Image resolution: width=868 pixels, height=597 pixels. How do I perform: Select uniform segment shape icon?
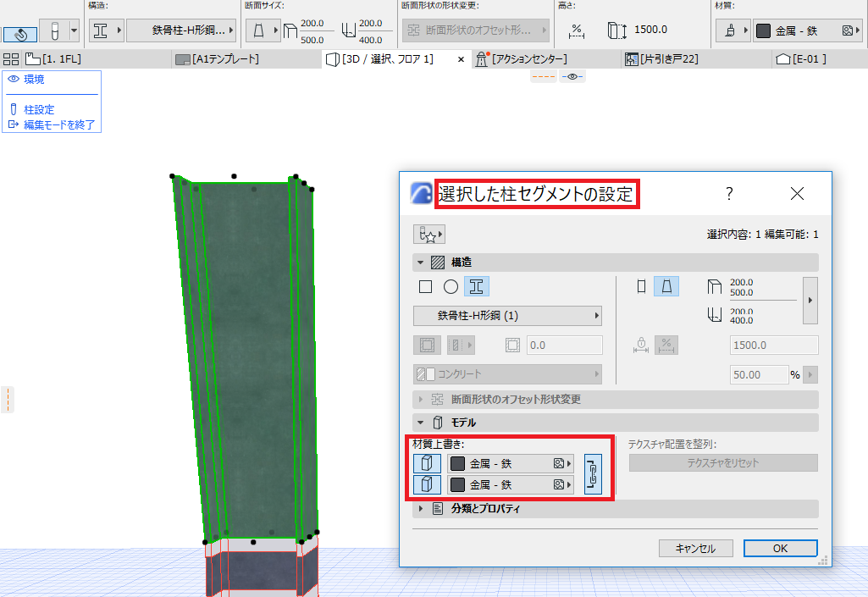pyautogui.click(x=641, y=286)
